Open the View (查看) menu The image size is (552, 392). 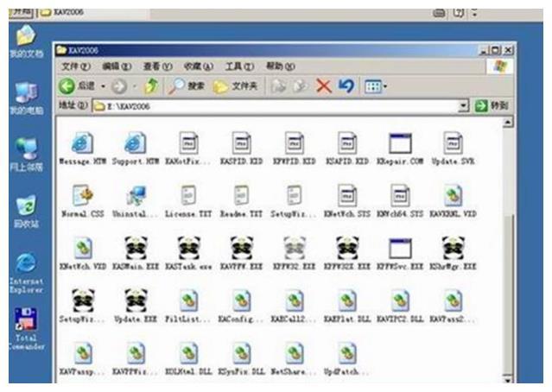(157, 66)
